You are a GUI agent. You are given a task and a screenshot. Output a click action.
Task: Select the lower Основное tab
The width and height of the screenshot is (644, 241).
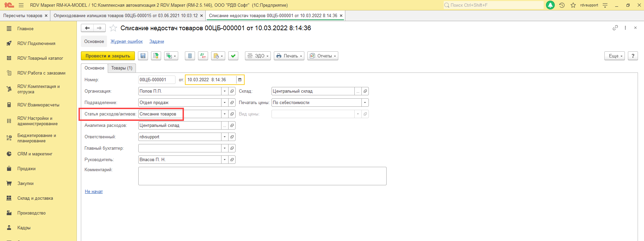[x=94, y=68]
